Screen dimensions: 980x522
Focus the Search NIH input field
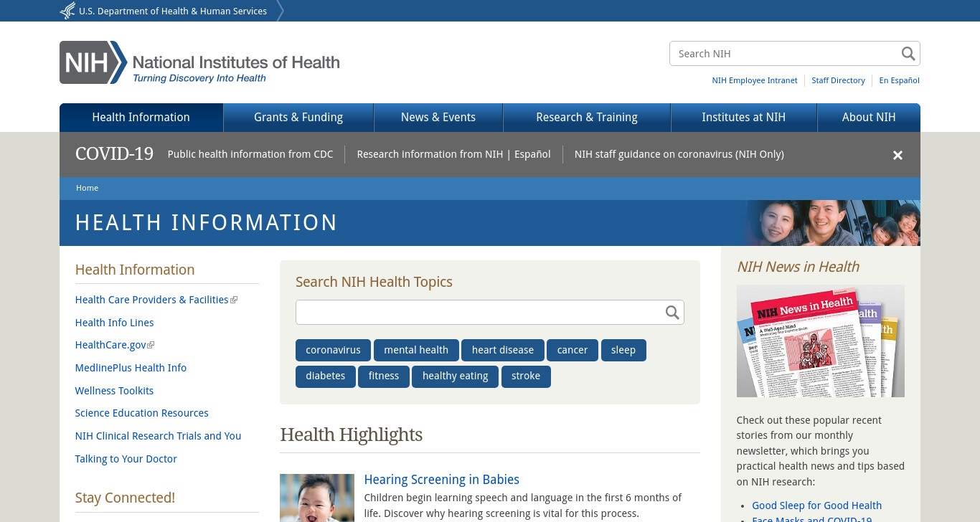(785, 54)
